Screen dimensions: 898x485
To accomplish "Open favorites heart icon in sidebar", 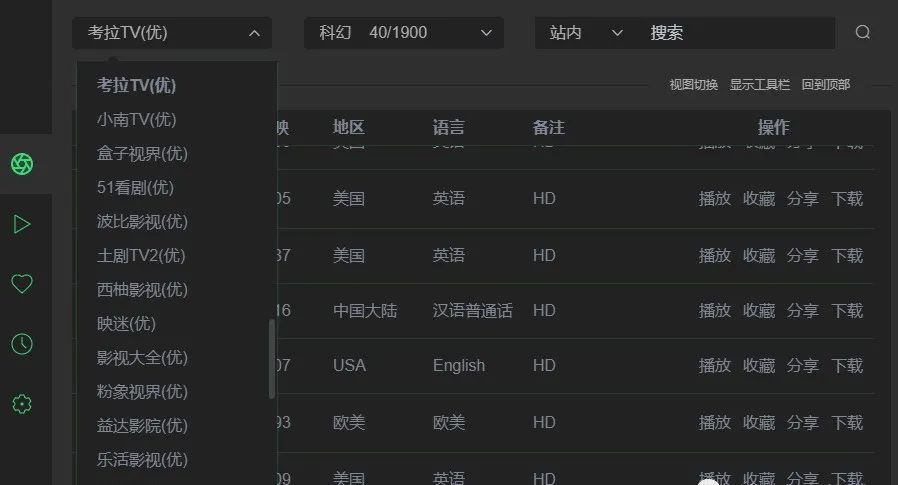I will (22, 283).
